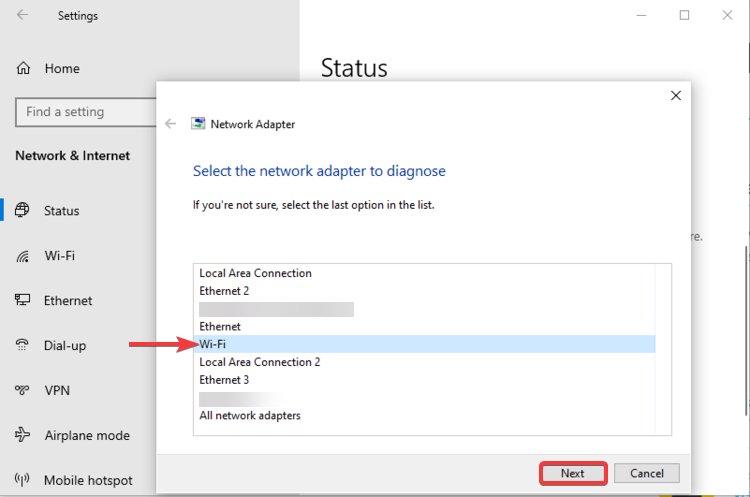Choose Local Area Connection adapter
750x497 pixels.
[x=255, y=273]
